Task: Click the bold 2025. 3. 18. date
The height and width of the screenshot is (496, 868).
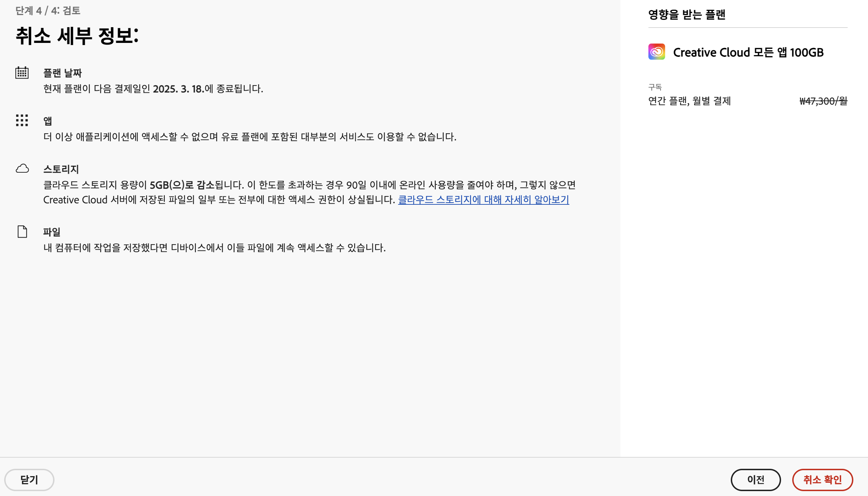Action: pyautogui.click(x=178, y=89)
